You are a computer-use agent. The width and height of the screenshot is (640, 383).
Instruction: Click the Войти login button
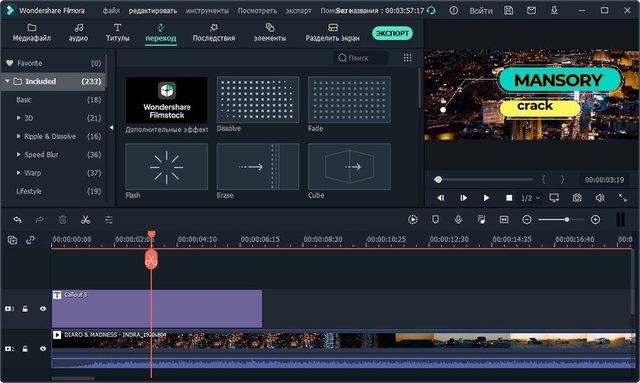481,11
